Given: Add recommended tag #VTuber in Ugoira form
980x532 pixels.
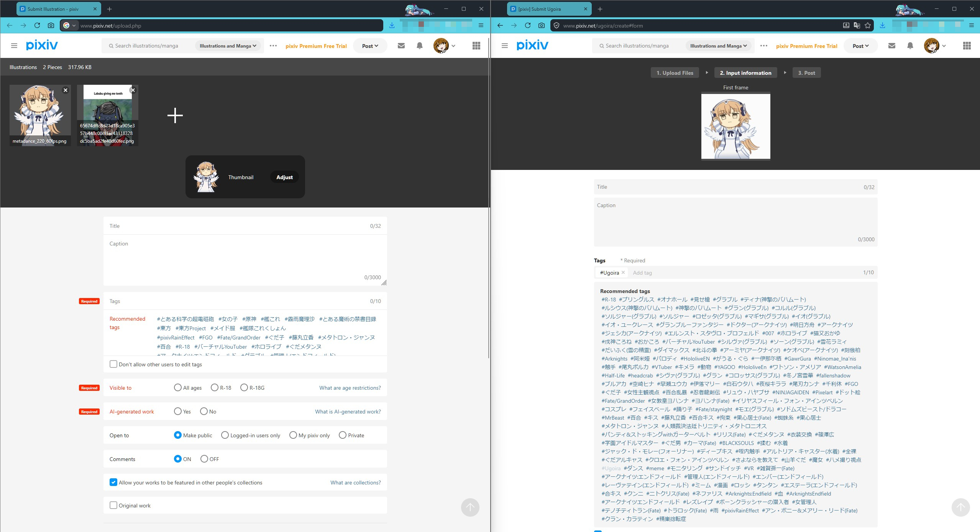Looking at the screenshot, I should tap(662, 367).
